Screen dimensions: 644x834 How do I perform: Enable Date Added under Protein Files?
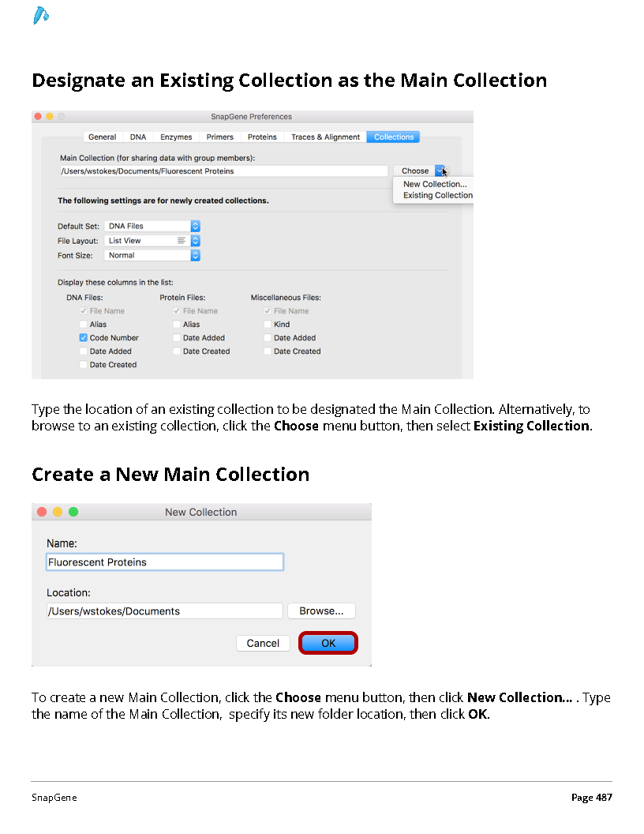pyautogui.click(x=177, y=337)
